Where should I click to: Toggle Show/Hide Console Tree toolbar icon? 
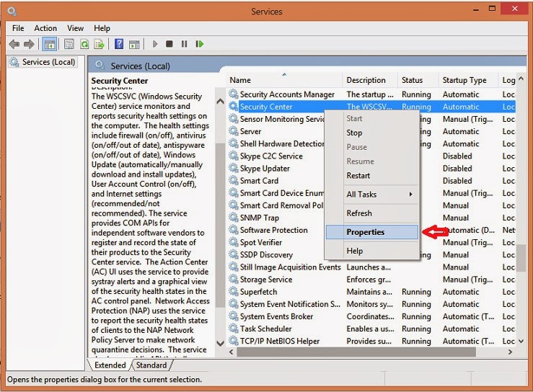pyautogui.click(x=50, y=44)
